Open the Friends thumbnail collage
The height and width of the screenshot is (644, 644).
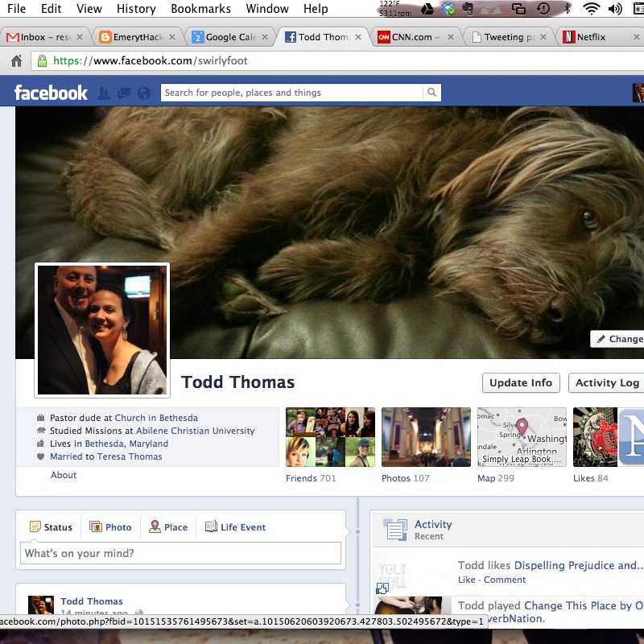tap(330, 437)
